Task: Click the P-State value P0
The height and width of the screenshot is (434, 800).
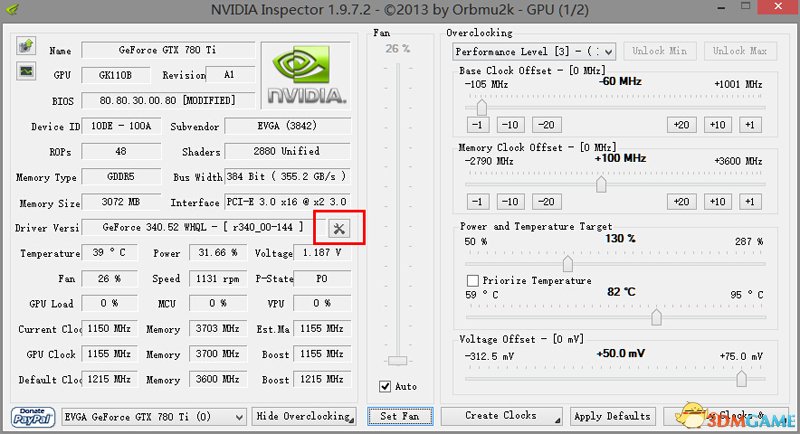Action: tap(321, 278)
